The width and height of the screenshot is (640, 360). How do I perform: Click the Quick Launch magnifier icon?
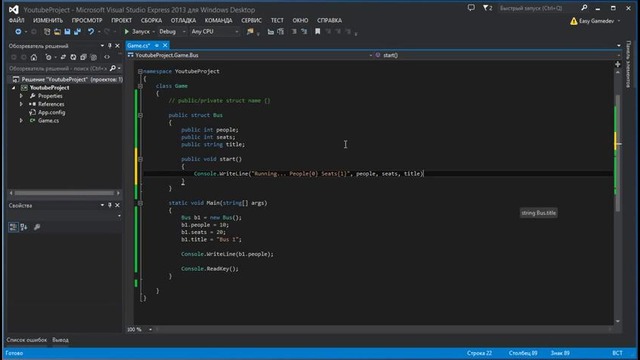click(x=584, y=8)
